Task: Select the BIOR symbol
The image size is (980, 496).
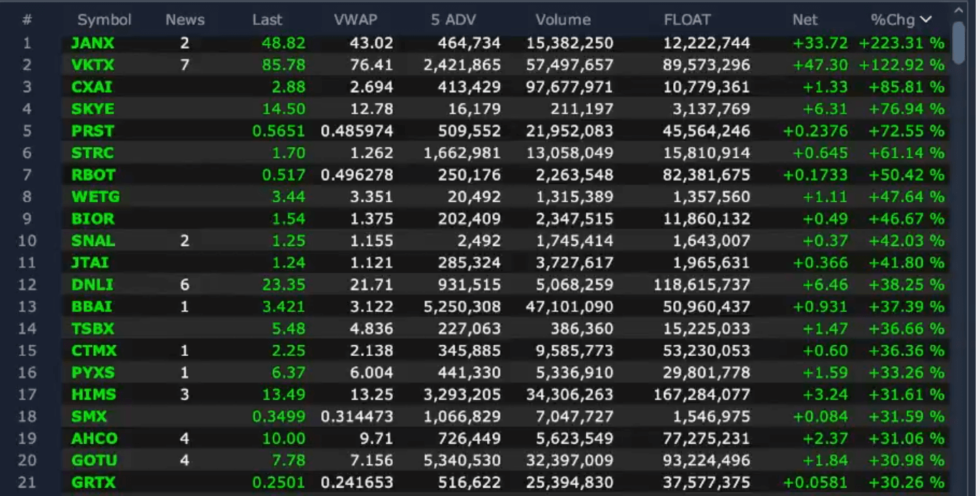Action: [x=92, y=219]
